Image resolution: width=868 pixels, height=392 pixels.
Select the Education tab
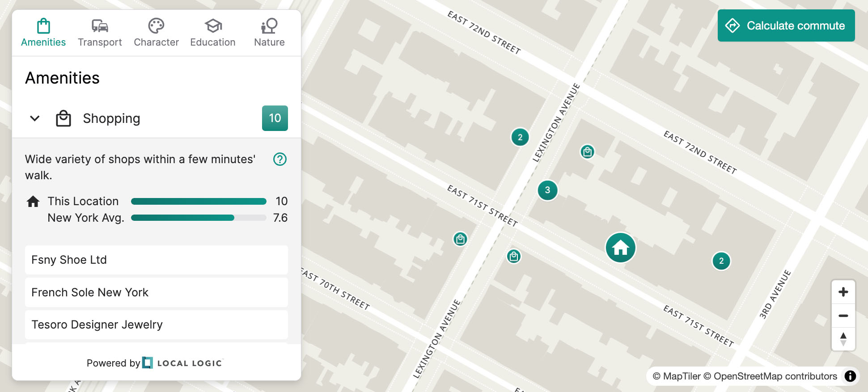(213, 33)
